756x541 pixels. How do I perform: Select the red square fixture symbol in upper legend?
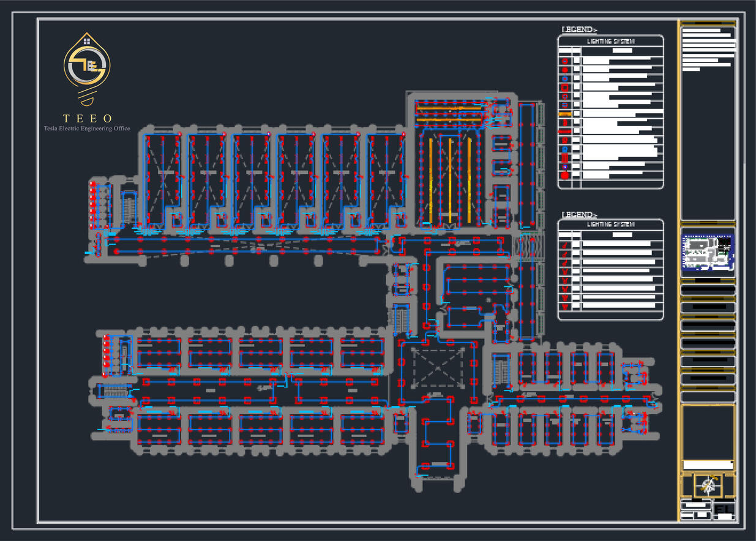tap(564, 88)
